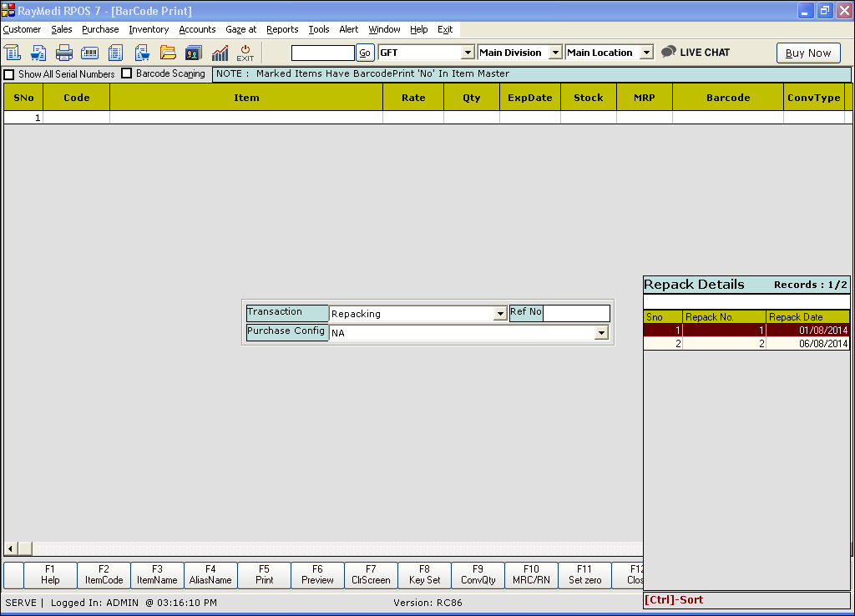Click the Item column header
Screen dimensions: 855x616
pos(246,98)
